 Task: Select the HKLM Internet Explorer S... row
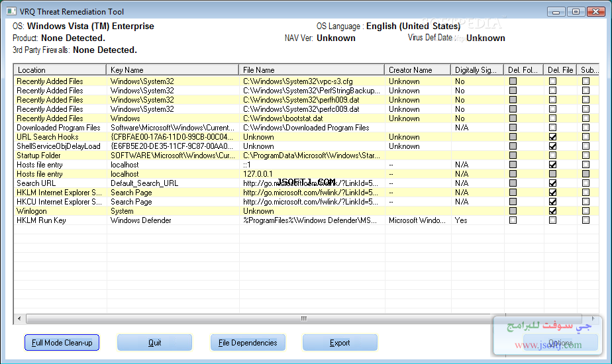point(306,193)
